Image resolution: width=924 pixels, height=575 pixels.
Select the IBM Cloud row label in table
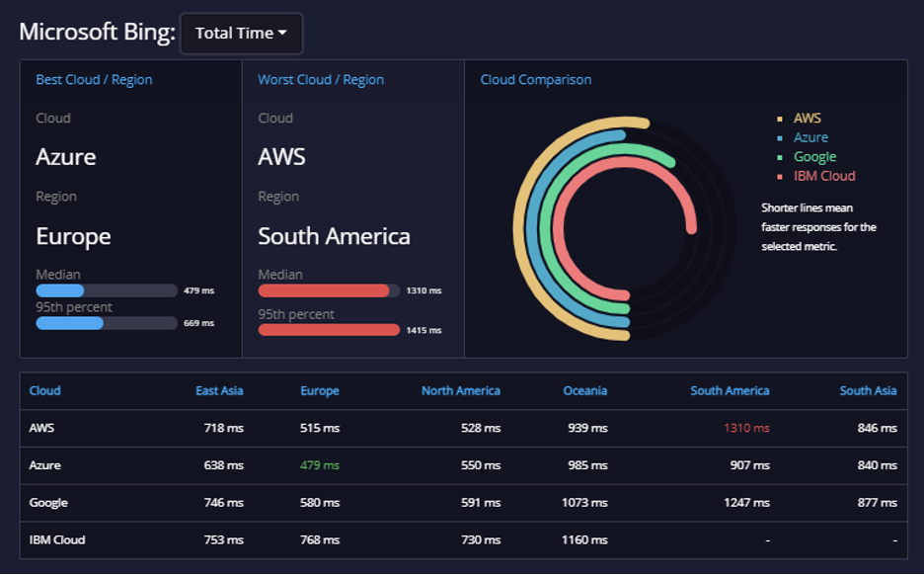[57, 539]
